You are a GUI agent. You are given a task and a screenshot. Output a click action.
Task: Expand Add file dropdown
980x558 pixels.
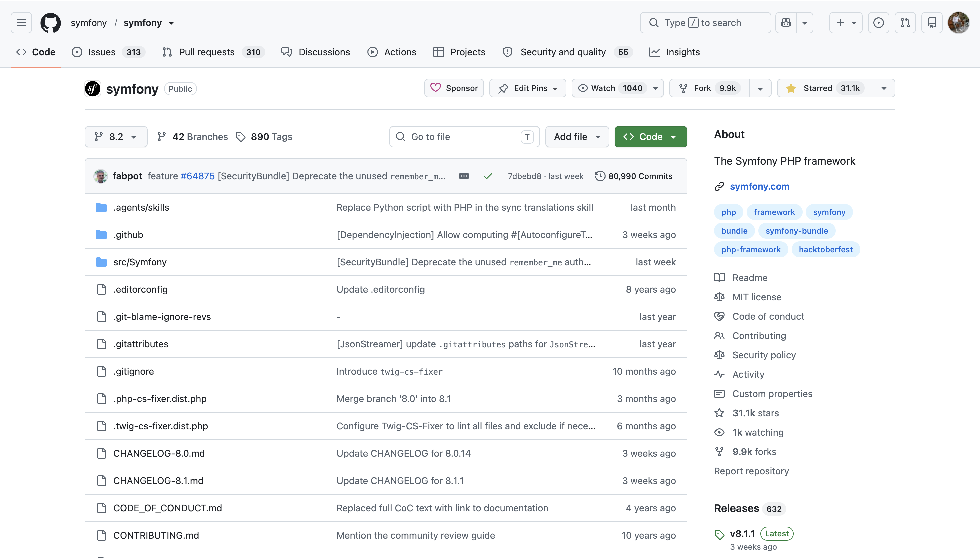(x=577, y=137)
